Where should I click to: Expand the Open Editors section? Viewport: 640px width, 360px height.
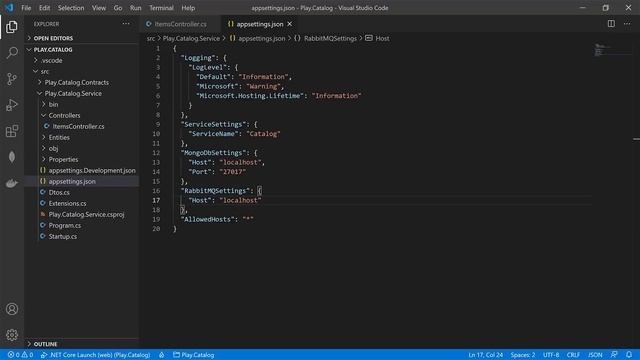coord(82,38)
